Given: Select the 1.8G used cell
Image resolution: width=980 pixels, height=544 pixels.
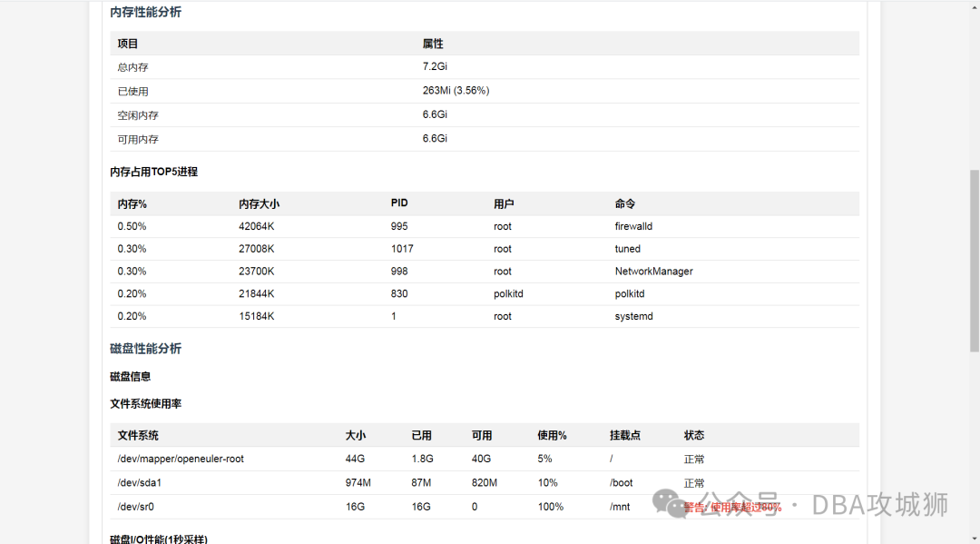Looking at the screenshot, I should [x=423, y=459].
